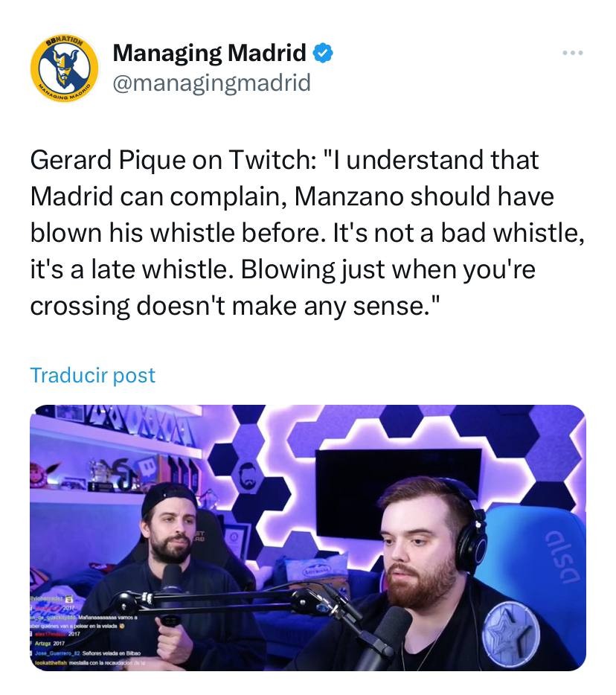This screenshot has height=695, width=616.
Task: Open the Managing Madrid profile avatar
Action: (64, 68)
